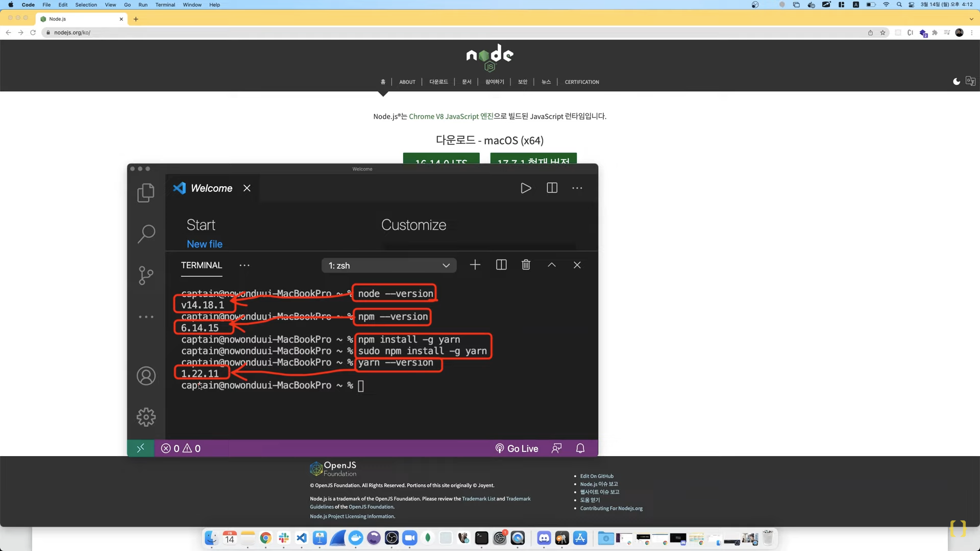Open the Explorer view in VS Code
This screenshot has height=551, width=980.
(146, 193)
